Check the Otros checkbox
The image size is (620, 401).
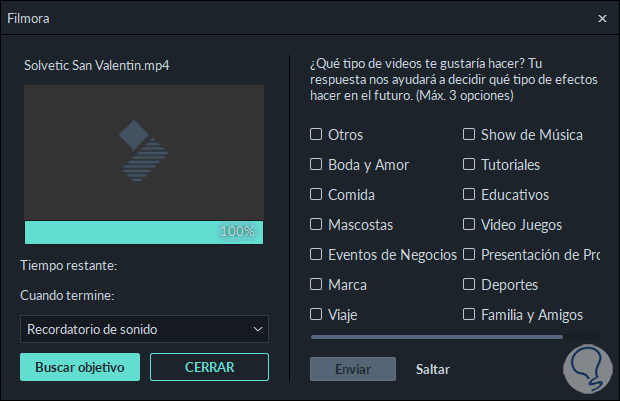tap(316, 134)
